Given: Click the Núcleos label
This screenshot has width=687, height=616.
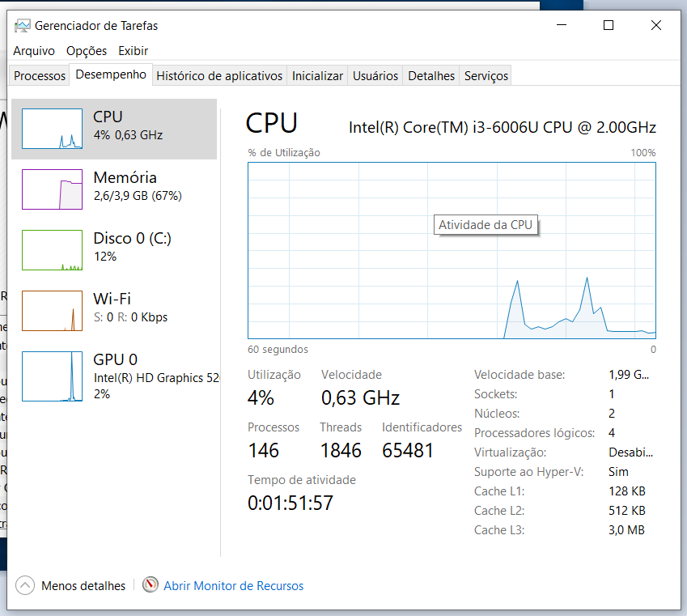Looking at the screenshot, I should [497, 414].
